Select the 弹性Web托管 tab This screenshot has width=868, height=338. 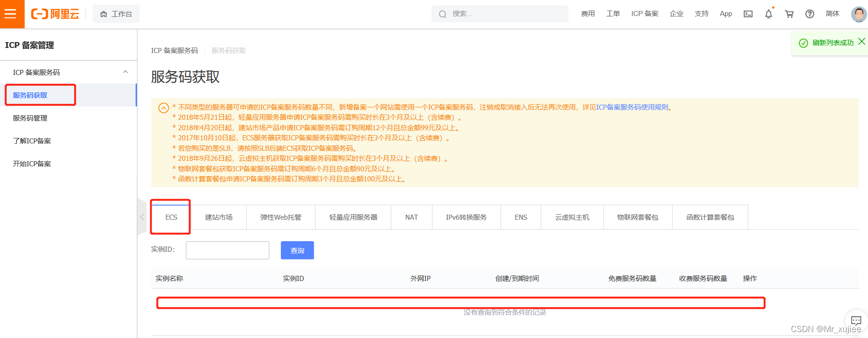281,217
